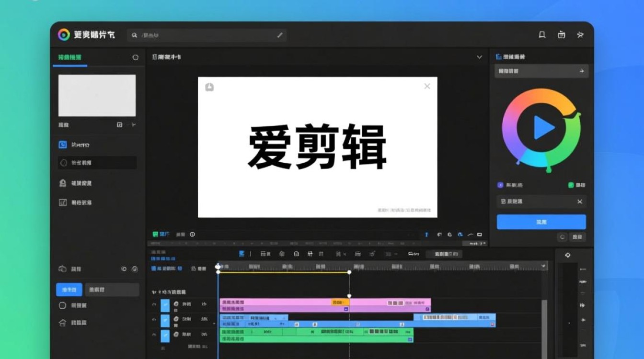Click the TV icon at top right
The width and height of the screenshot is (644, 359).
[561, 34]
